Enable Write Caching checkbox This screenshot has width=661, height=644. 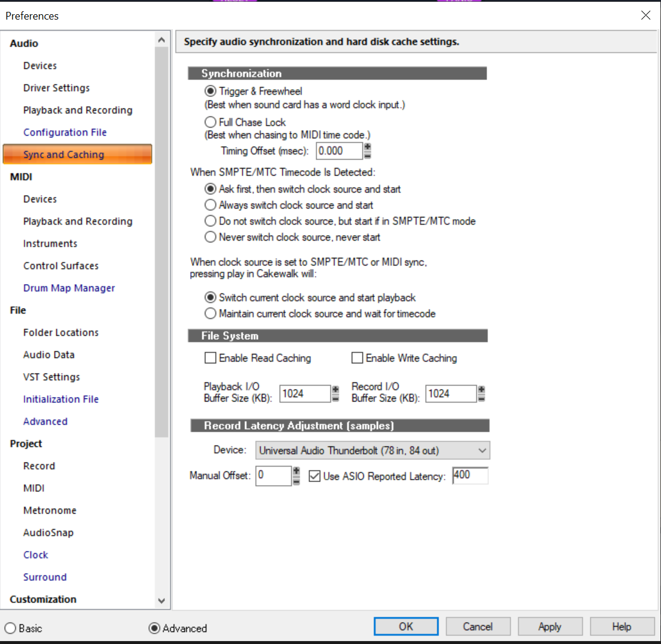tap(357, 358)
